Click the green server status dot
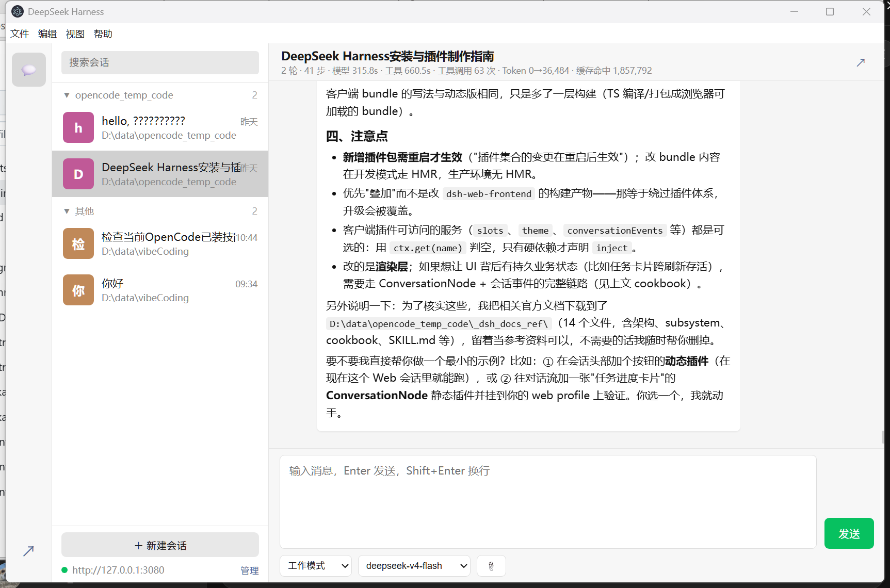 click(64, 570)
